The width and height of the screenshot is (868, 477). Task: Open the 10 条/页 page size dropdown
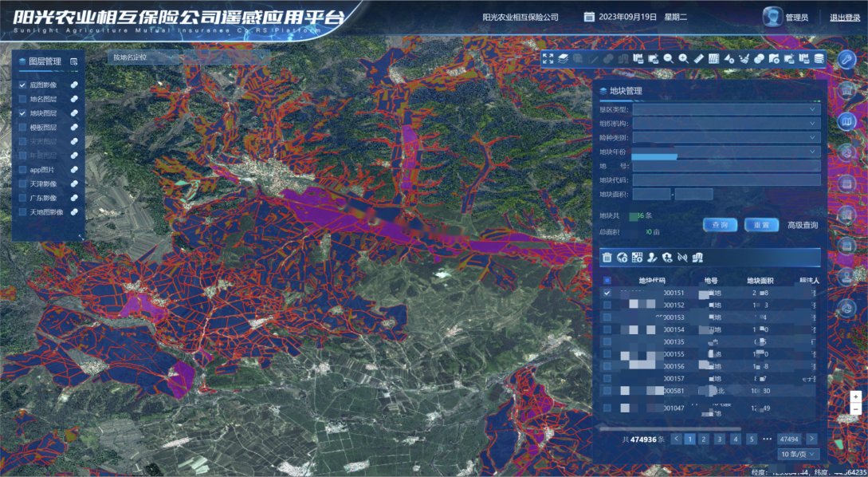click(x=799, y=454)
